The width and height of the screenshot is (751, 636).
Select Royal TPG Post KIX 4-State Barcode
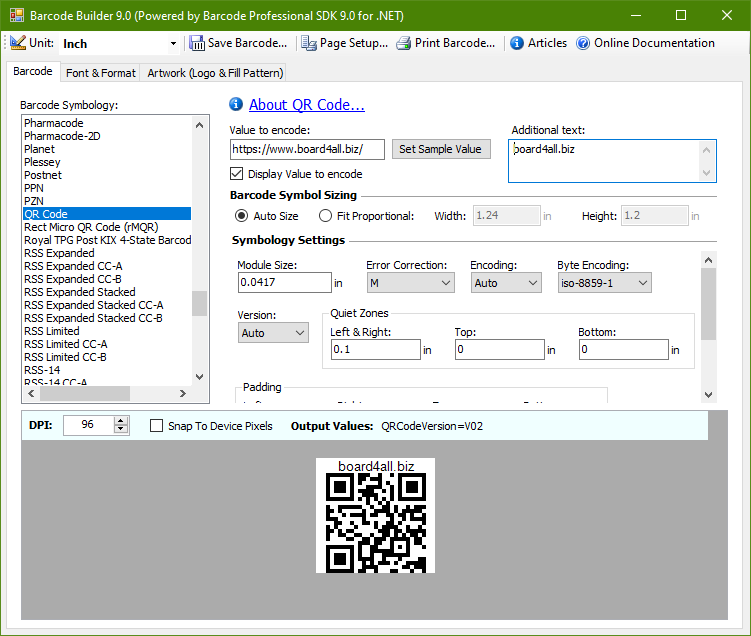point(107,240)
